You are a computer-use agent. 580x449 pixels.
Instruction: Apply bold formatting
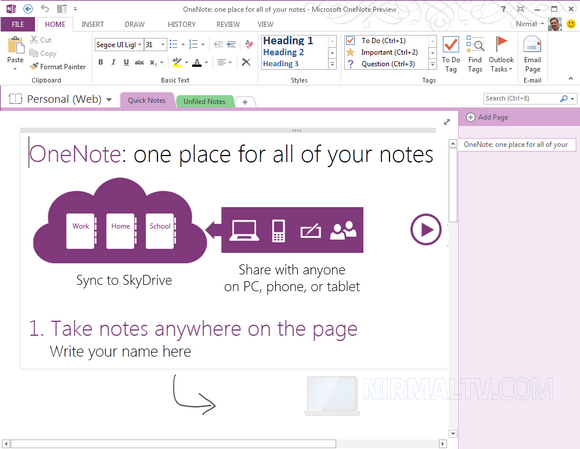coord(101,63)
